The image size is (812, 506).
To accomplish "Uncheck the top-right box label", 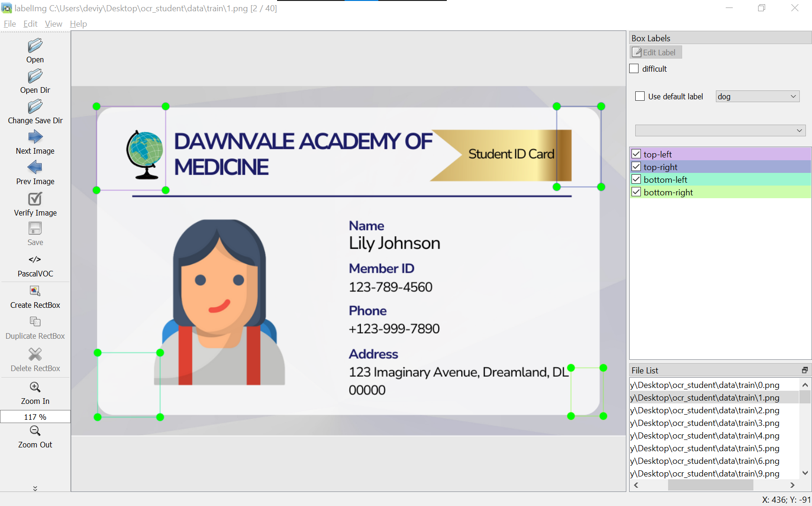I will [636, 166].
